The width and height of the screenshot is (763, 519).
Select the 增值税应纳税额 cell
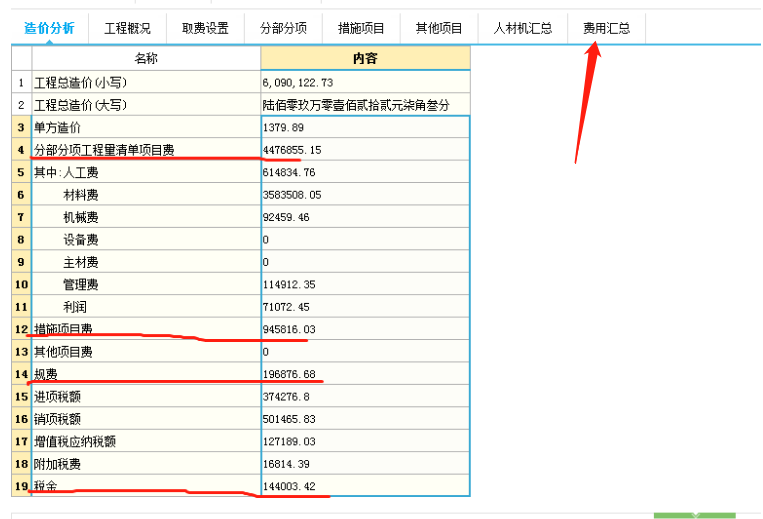pos(146,441)
